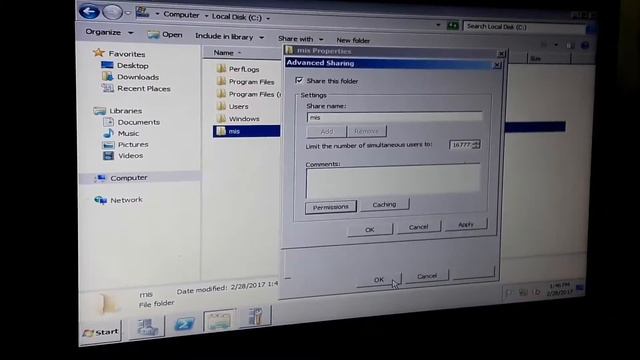Refresh the address bar location
This screenshot has width=640, height=360.
pyautogui.click(x=452, y=26)
